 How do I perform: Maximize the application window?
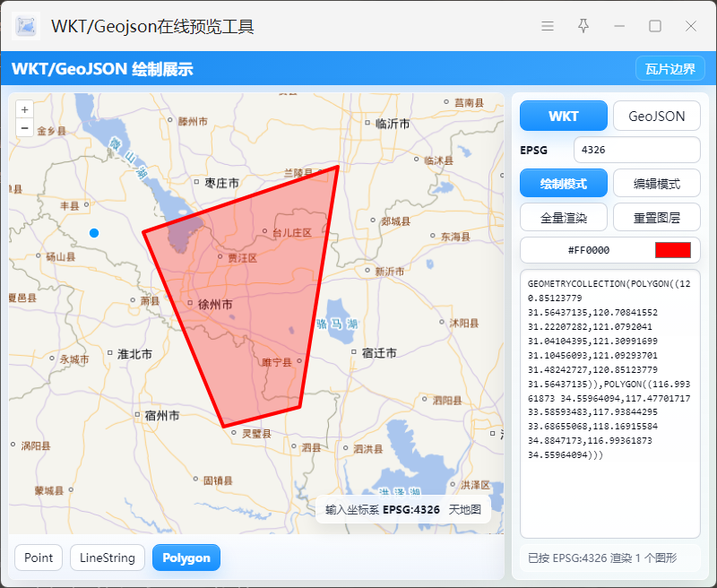655,26
